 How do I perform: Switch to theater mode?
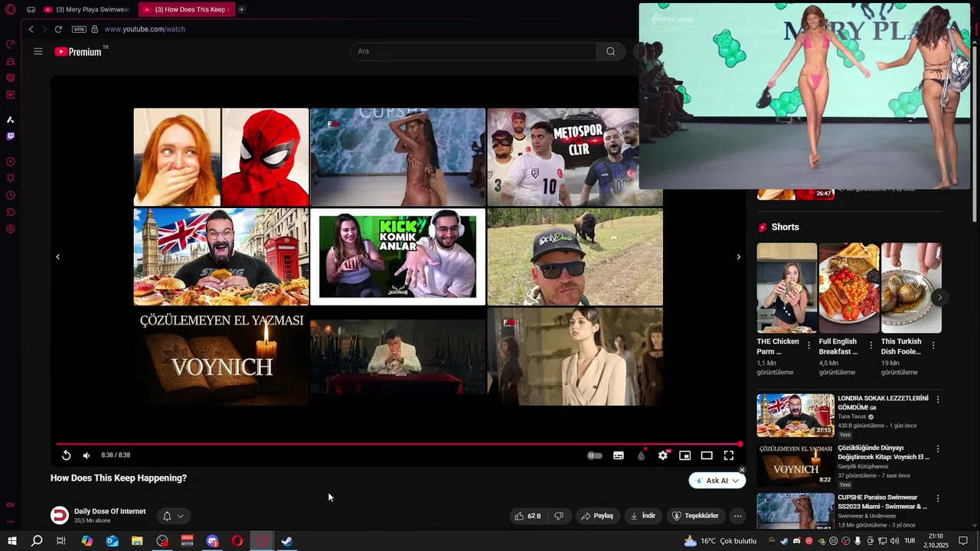[x=707, y=455]
